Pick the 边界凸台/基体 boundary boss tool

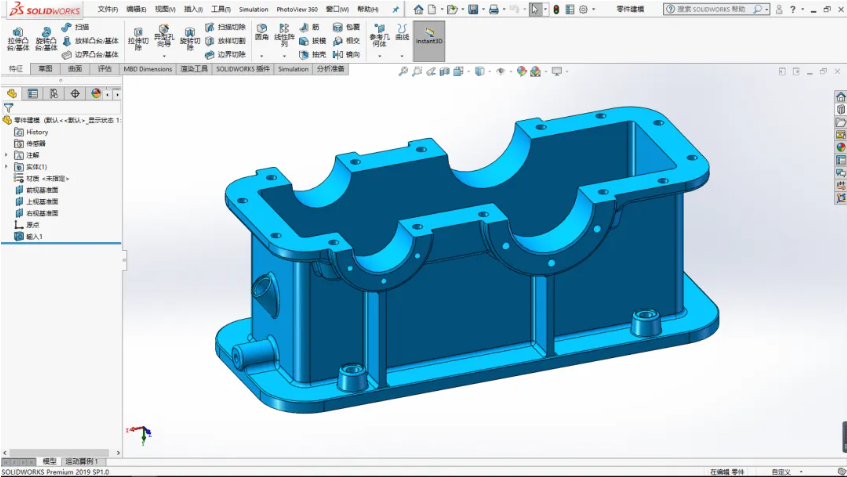point(90,55)
